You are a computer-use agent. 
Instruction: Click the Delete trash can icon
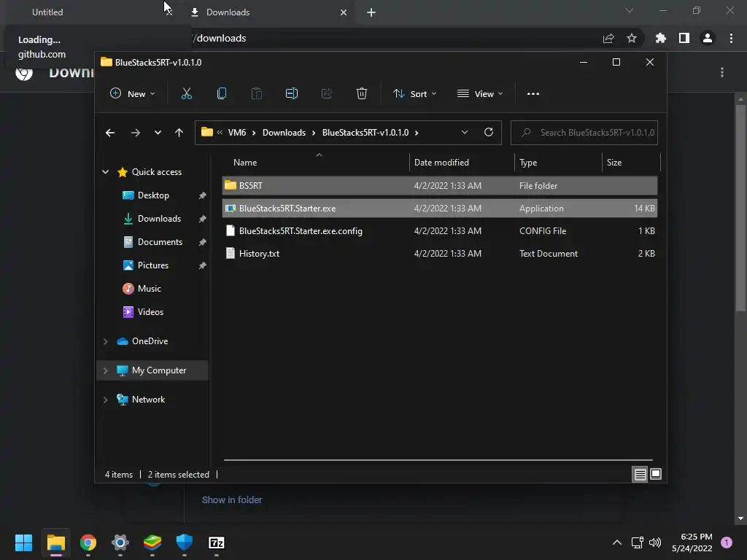(362, 93)
